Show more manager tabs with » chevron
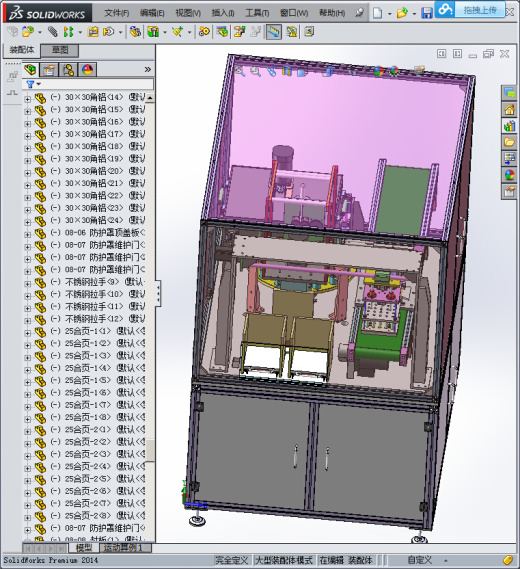Screen dimensions: 520x569 148,69
